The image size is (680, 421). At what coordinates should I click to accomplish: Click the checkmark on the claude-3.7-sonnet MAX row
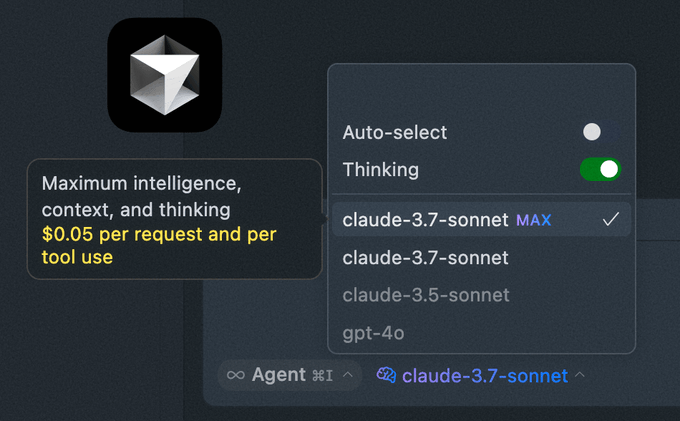[610, 219]
